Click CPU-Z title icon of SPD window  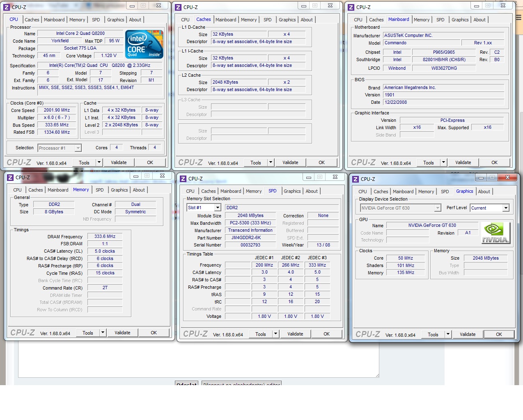coord(183,179)
